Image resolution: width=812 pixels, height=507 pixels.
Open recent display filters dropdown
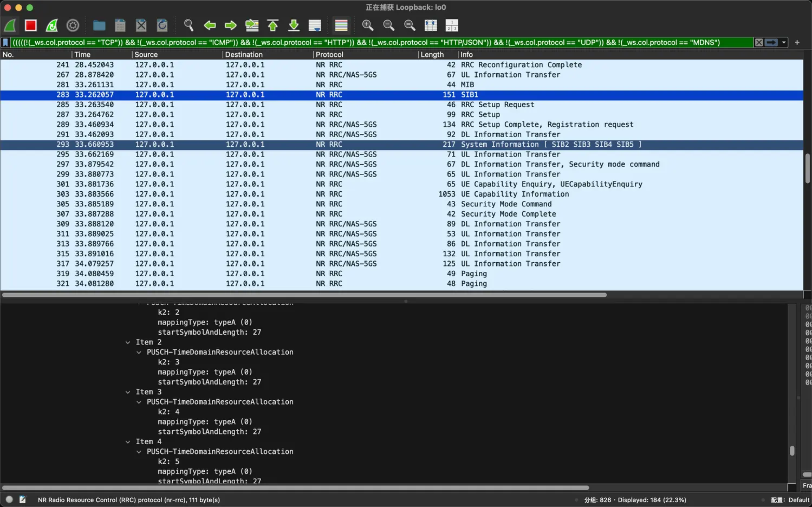coord(784,43)
